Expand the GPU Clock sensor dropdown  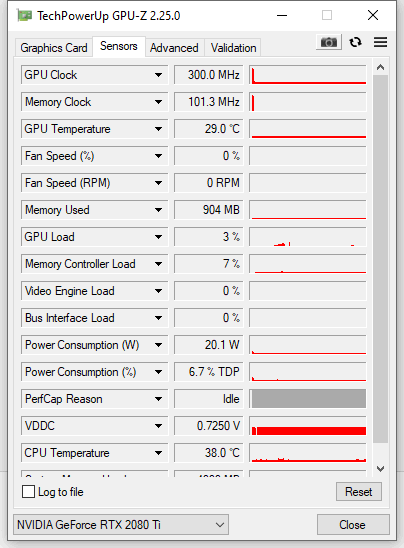click(x=158, y=75)
